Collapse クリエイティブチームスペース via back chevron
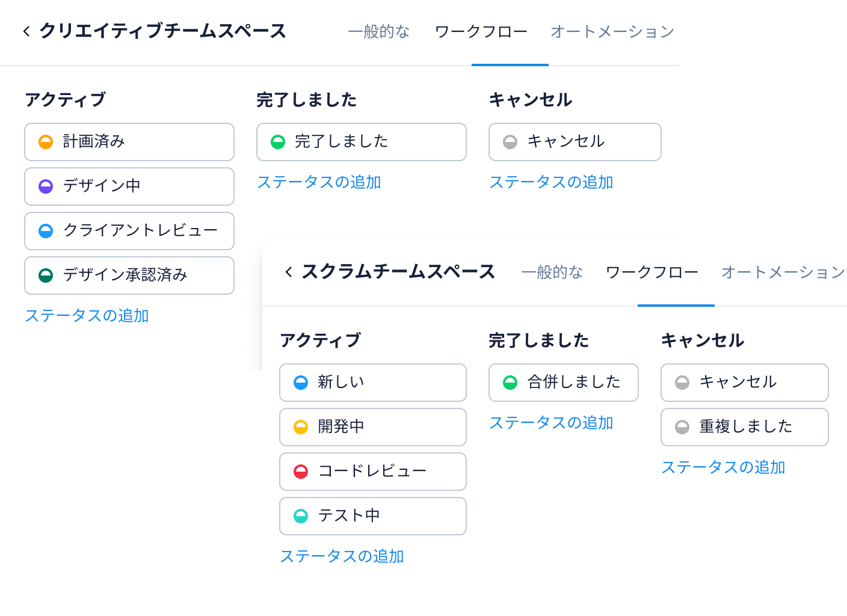The height and width of the screenshot is (616, 847). 25,31
